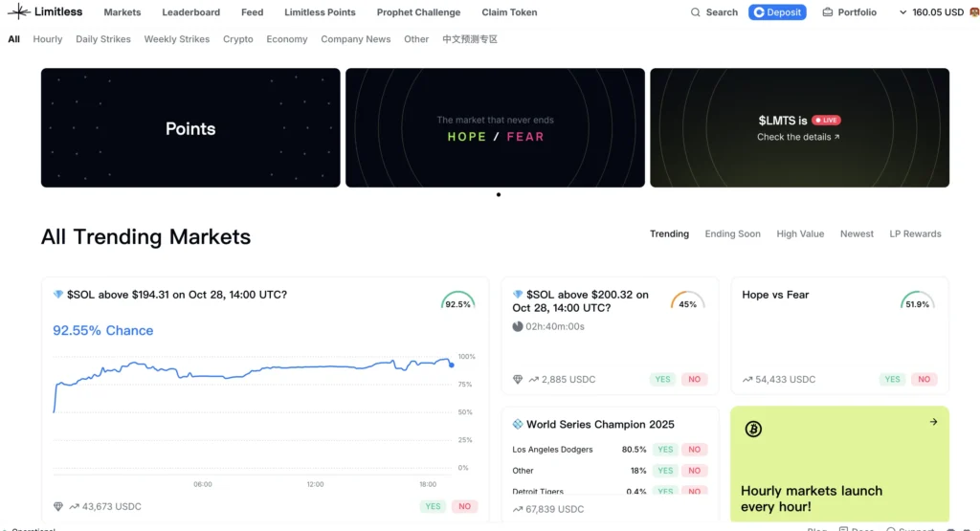Click the 51.9% gauge on Hope vs Fear
The height and width of the screenshot is (531, 980).
click(916, 302)
